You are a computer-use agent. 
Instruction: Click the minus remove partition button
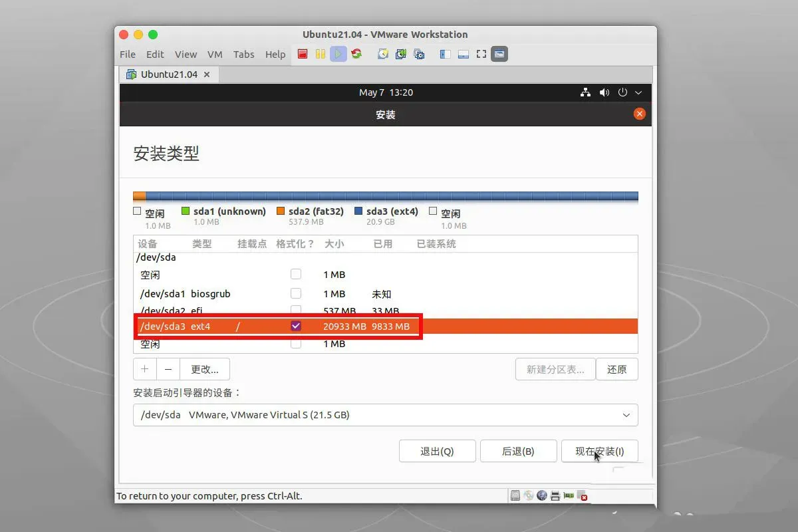pos(169,369)
